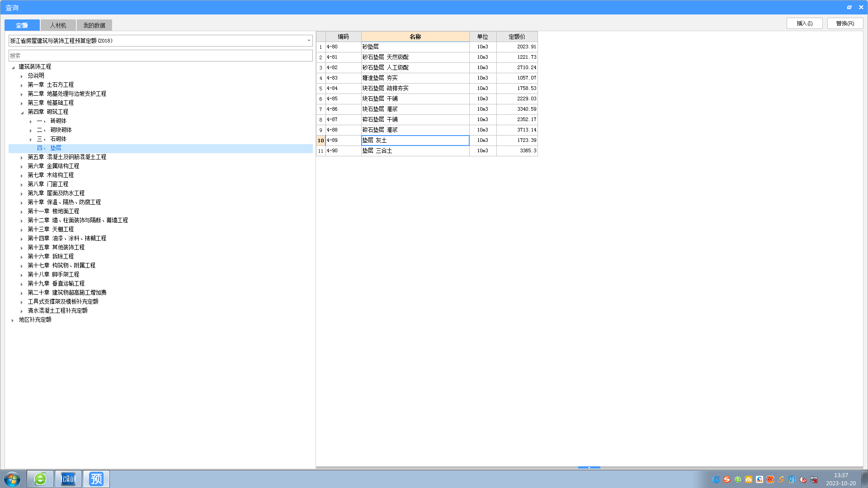Screen dimensions: 868x488
Task: Switch to the 我的数据 tab
Action: 94,25
